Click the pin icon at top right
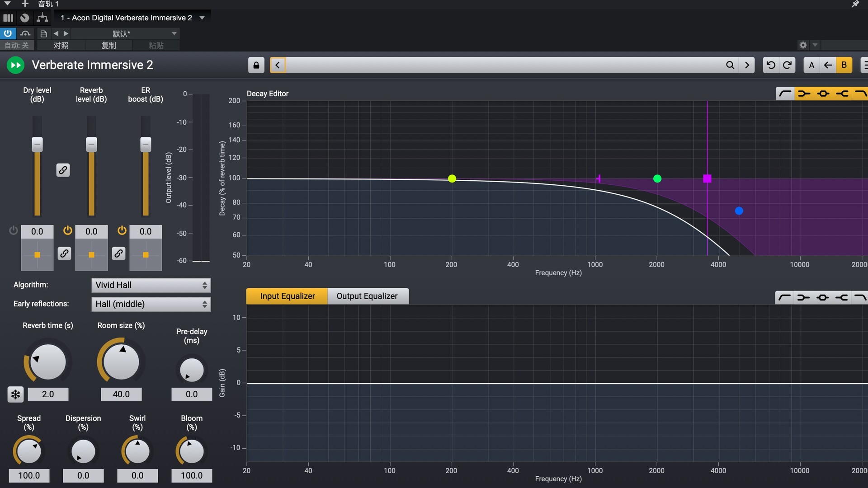The height and width of the screenshot is (488, 868). tap(855, 4)
